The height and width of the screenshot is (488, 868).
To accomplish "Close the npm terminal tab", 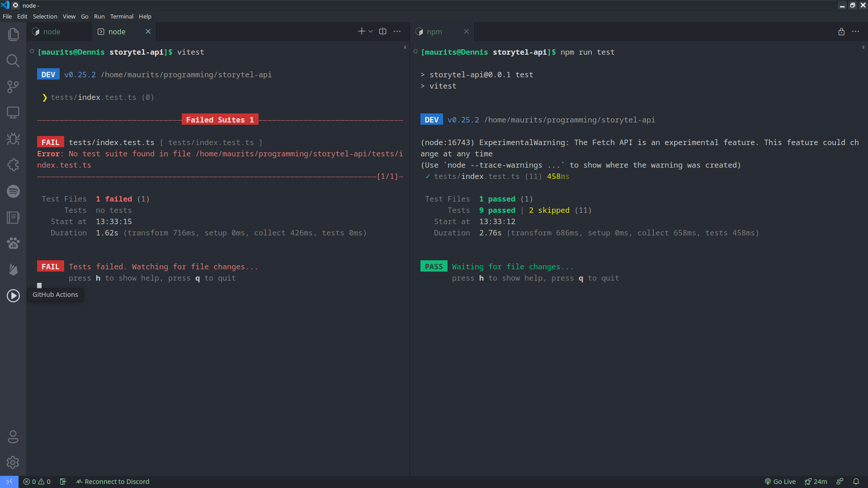I will coord(467,32).
